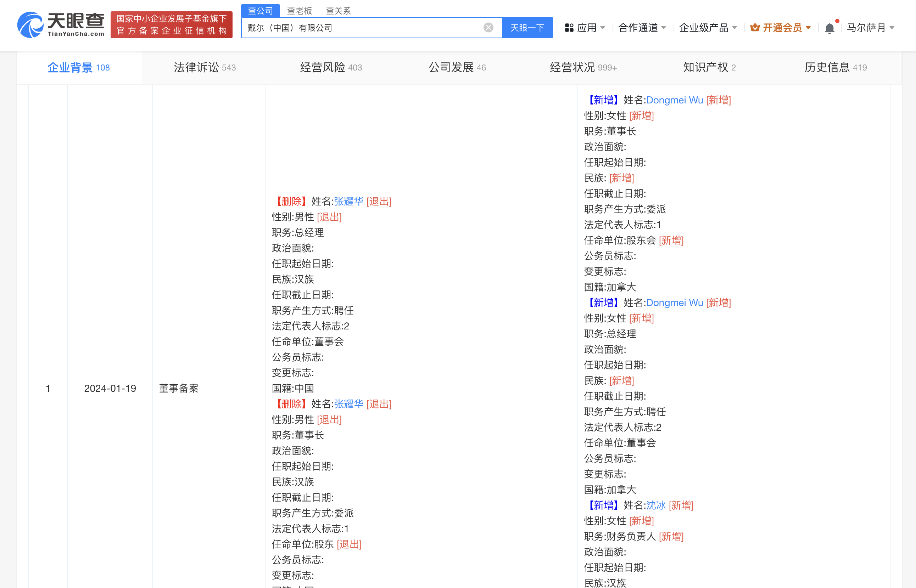This screenshot has height=588, width=916.
Task: Select the 经营风险 403 tab
Action: tap(331, 68)
